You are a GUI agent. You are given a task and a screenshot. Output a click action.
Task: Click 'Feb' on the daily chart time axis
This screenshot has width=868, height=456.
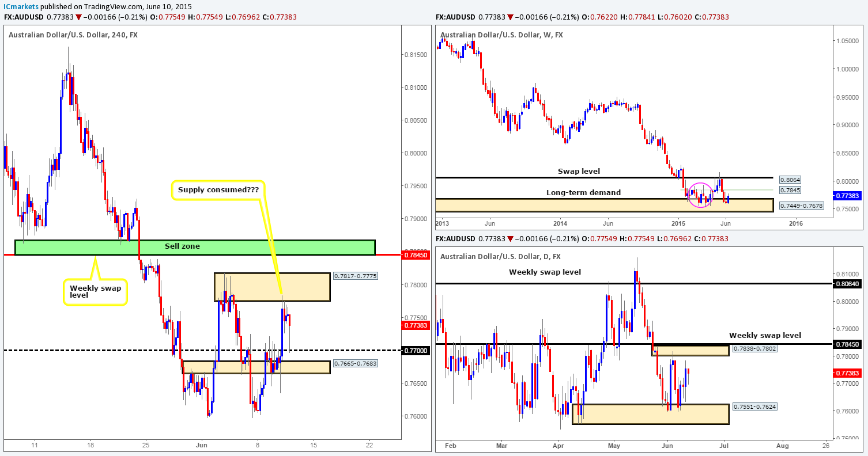click(450, 445)
